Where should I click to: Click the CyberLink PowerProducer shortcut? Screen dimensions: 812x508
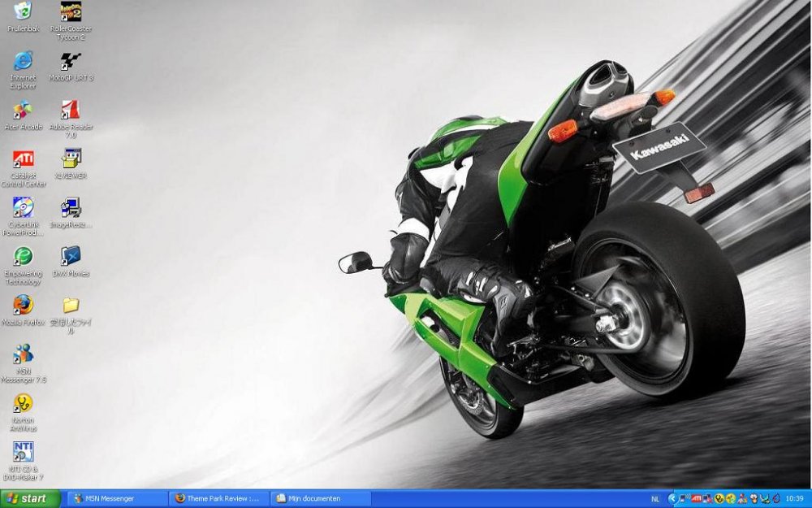[x=23, y=208]
